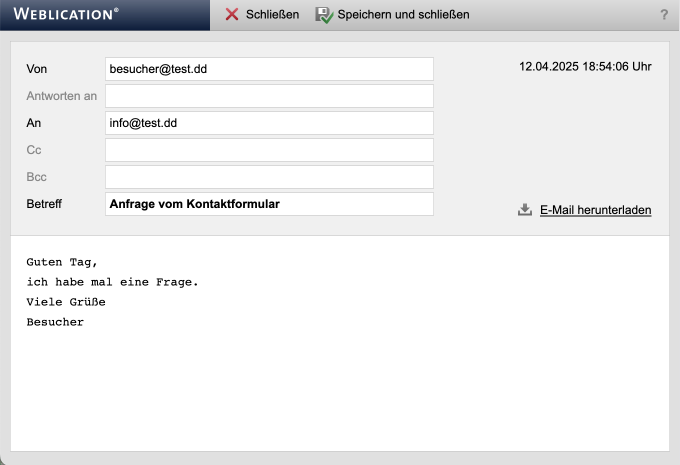Image resolution: width=680 pixels, height=465 pixels.
Task: Click the line 'Viele Grüße'
Action: pos(66,302)
